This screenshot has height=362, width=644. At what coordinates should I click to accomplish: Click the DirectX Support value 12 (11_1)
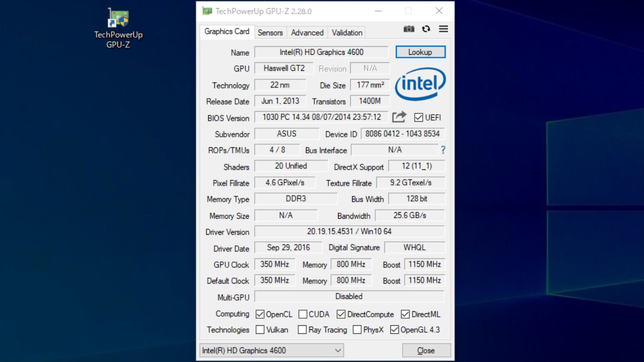click(x=417, y=166)
